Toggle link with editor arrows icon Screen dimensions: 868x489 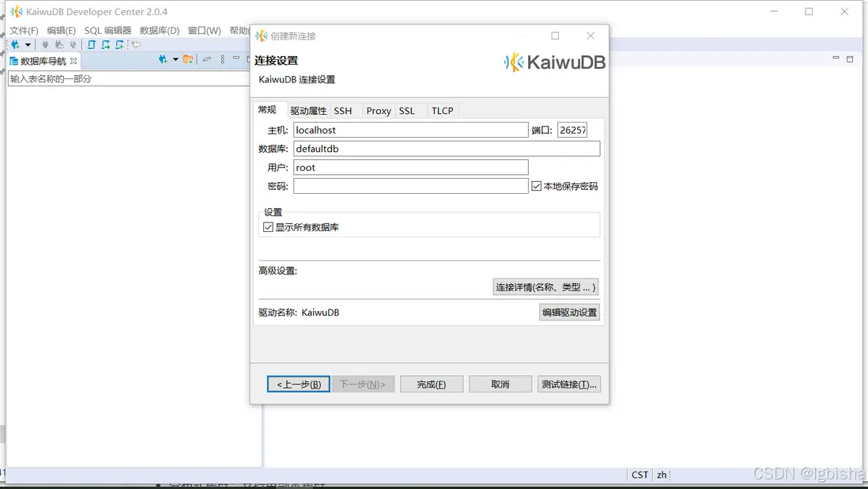tap(206, 59)
